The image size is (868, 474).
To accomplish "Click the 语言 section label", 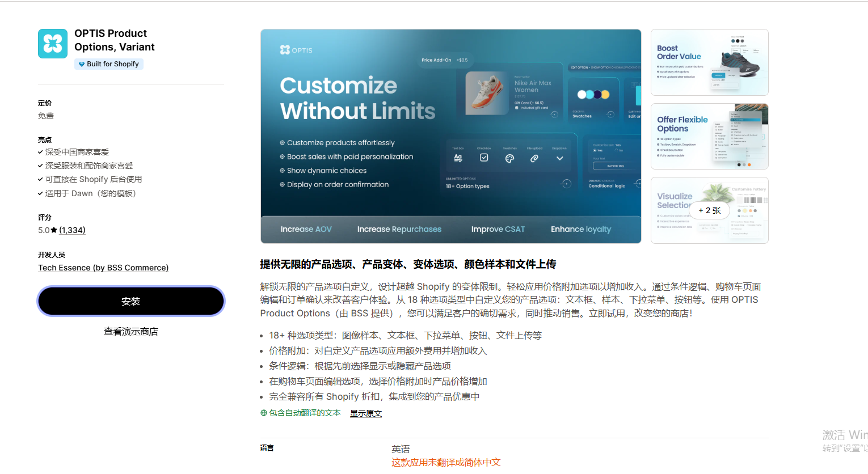I will click(267, 448).
